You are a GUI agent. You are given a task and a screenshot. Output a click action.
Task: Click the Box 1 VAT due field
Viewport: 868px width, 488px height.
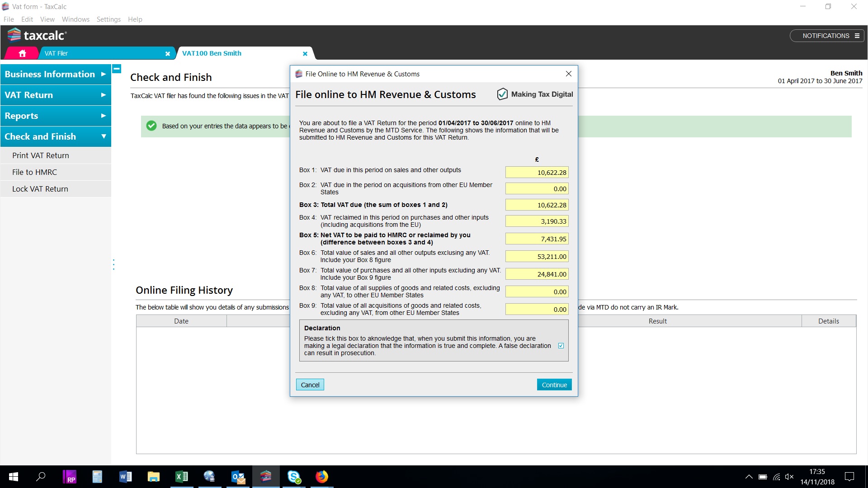pyautogui.click(x=537, y=173)
